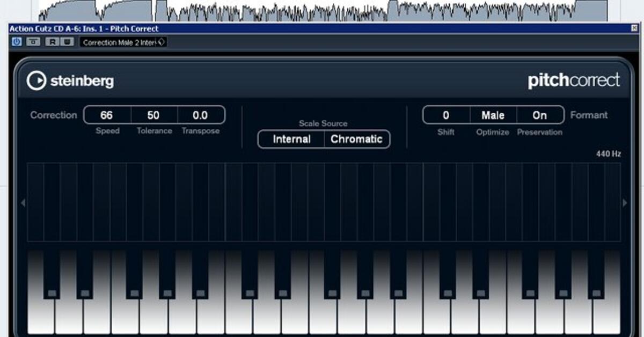Select the Transpose value 0.0

pyautogui.click(x=200, y=115)
